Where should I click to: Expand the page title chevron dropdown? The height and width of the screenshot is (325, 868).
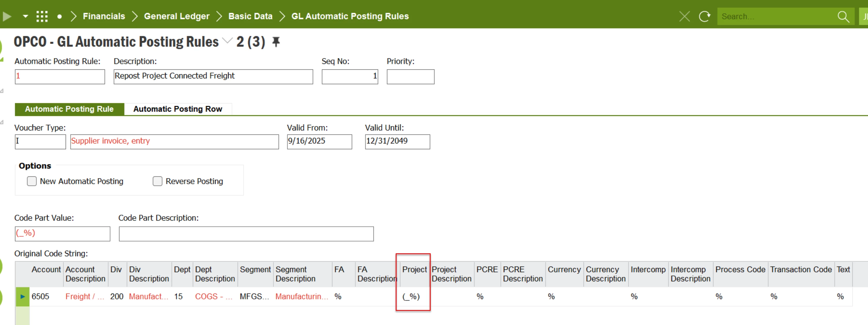[x=228, y=41]
